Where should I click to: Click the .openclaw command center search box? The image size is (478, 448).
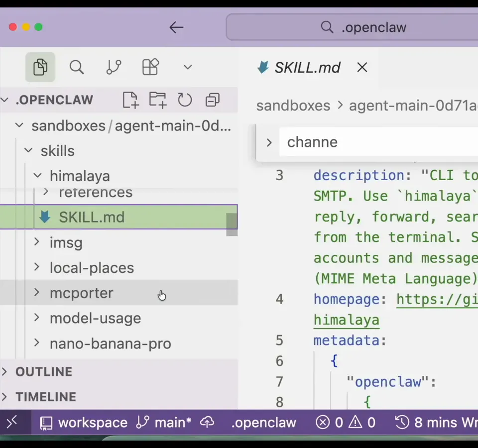(x=352, y=27)
